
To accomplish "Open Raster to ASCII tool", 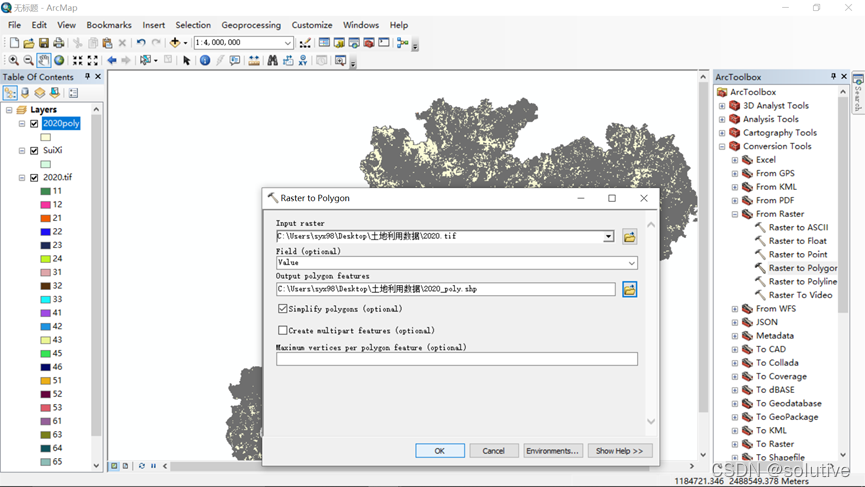I will 798,227.
